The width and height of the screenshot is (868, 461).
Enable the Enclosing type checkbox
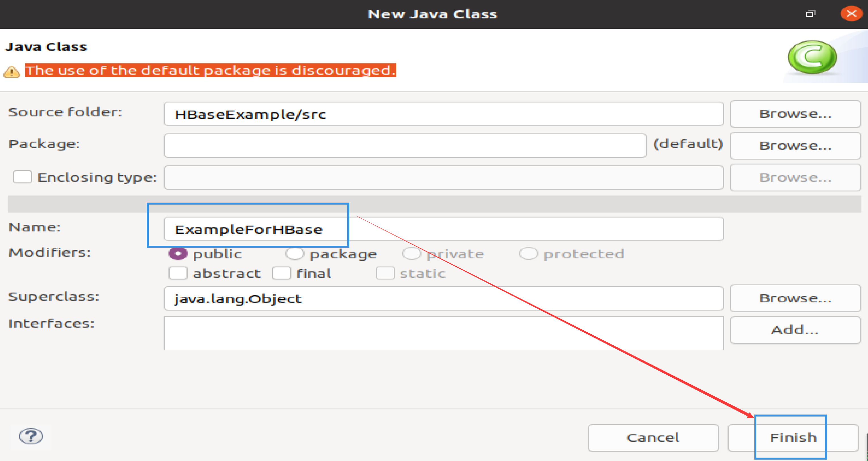click(x=23, y=177)
